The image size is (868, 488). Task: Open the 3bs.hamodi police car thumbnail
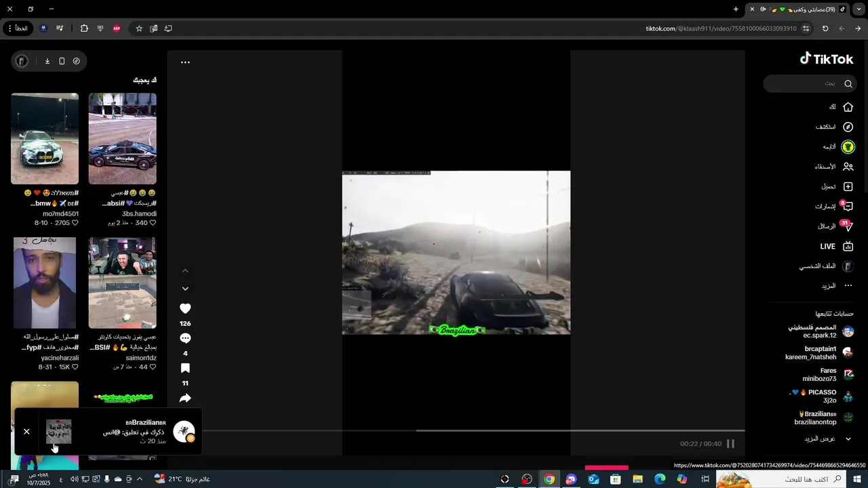coord(122,139)
